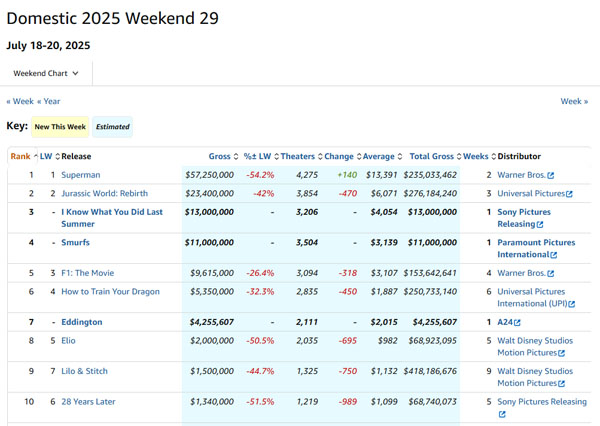Go to previous year link
600x426 pixels.
[x=49, y=101]
